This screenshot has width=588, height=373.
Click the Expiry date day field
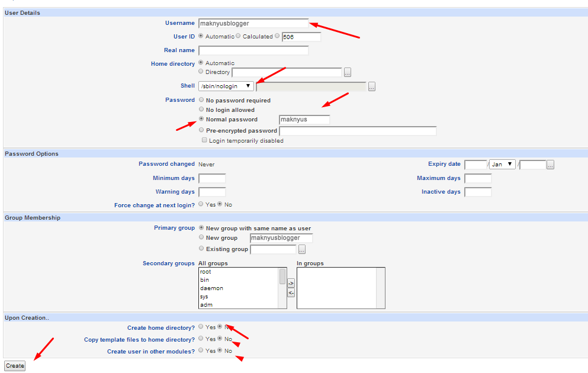pyautogui.click(x=475, y=165)
